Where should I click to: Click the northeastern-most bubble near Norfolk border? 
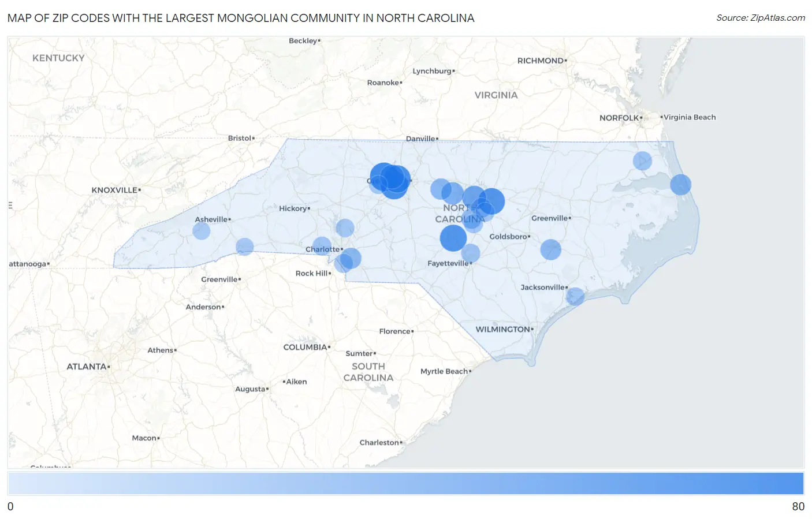point(642,160)
